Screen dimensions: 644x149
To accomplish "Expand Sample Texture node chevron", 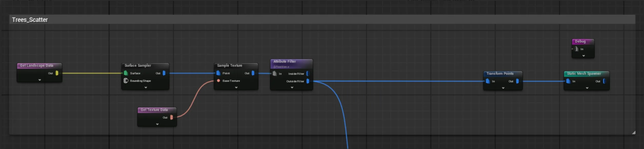I will point(236,87).
